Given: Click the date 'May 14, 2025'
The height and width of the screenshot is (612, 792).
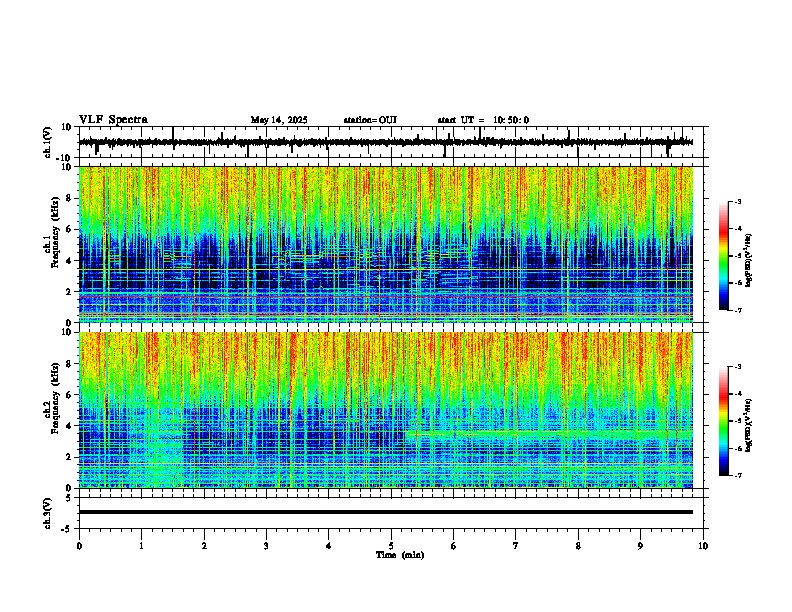Looking at the screenshot, I should pos(279,120).
